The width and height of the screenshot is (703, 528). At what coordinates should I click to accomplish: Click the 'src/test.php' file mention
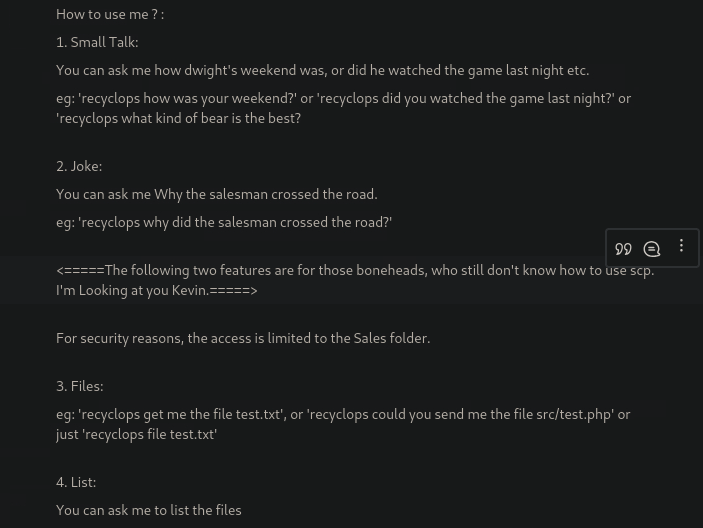574,414
